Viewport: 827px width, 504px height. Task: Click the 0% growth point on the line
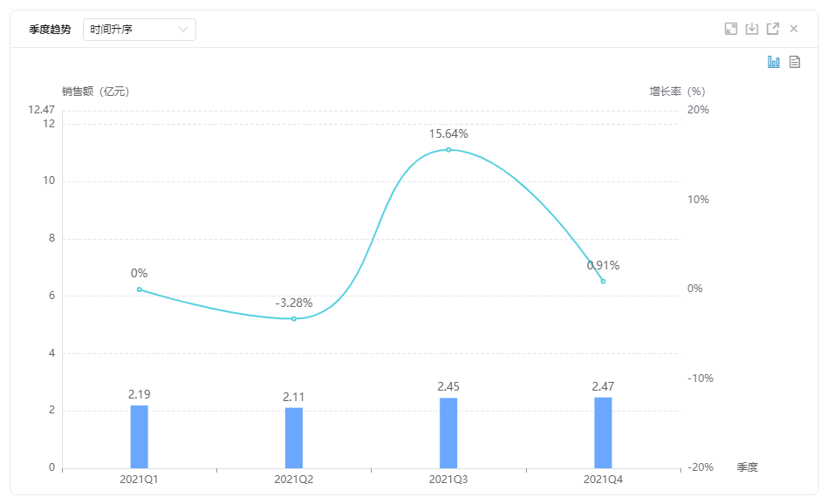click(140, 289)
